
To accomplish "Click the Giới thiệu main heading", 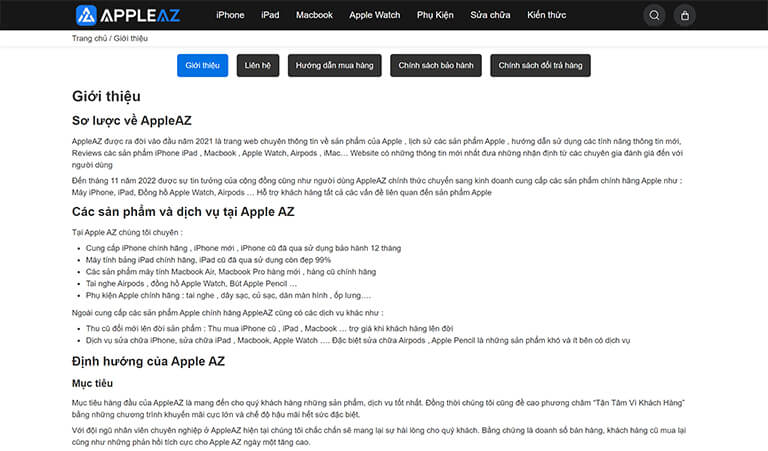I will coord(106,96).
